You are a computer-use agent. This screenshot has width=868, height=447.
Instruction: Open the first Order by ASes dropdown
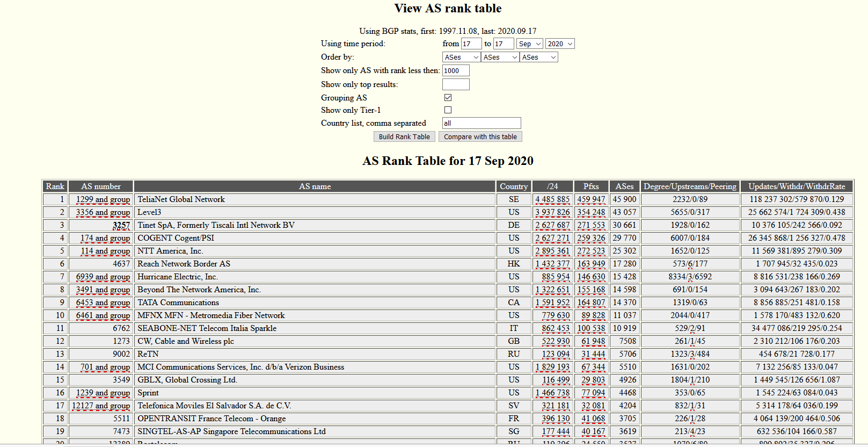point(461,57)
